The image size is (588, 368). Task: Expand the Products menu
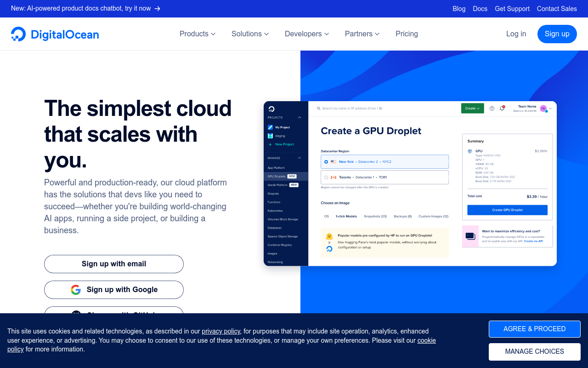pyautogui.click(x=198, y=34)
